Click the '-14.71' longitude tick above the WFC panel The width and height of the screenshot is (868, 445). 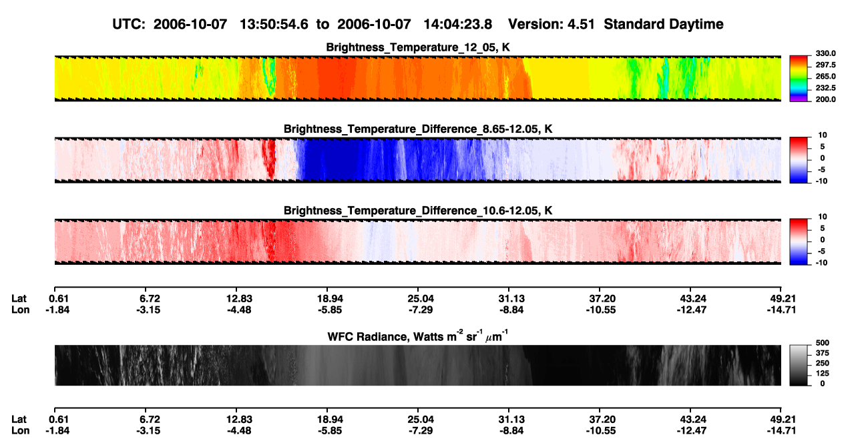[x=781, y=310]
